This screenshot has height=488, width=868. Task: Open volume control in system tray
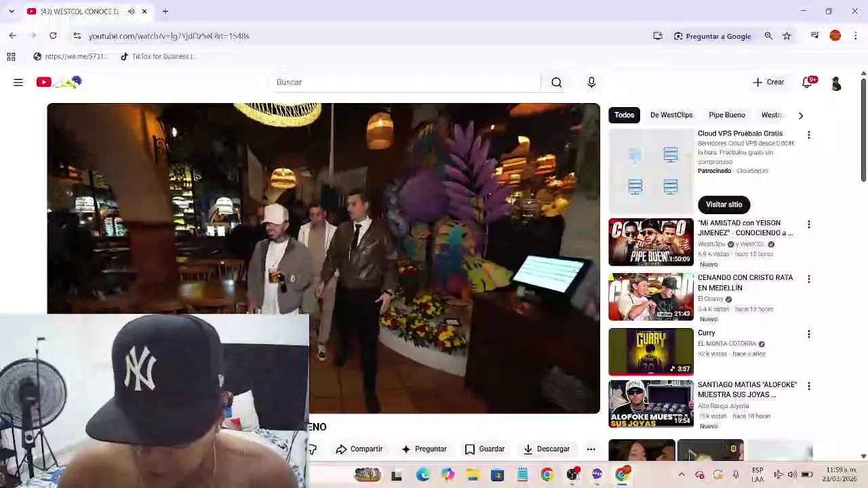[792, 475]
